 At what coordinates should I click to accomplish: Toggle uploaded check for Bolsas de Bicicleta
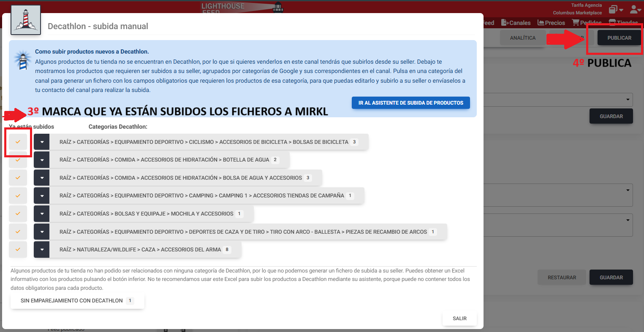[x=18, y=142]
